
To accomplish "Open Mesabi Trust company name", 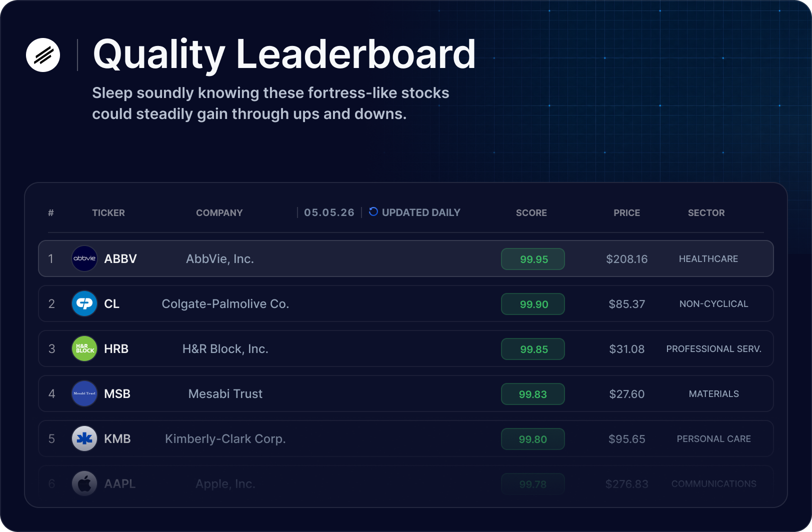I will 225,394.
